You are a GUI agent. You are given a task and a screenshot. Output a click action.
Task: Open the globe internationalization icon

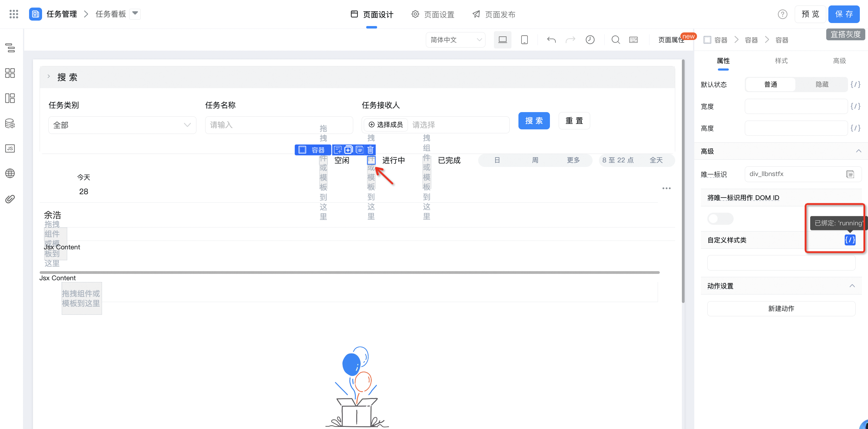pyautogui.click(x=10, y=173)
